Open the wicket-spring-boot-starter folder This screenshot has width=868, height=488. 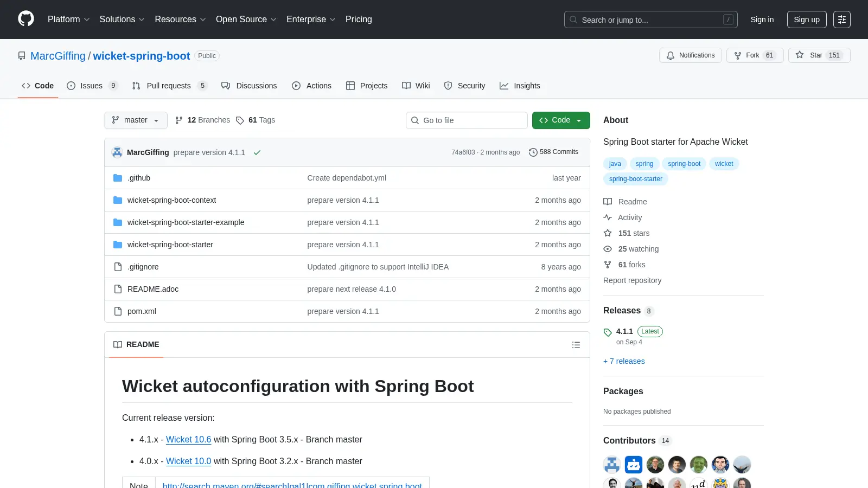170,245
